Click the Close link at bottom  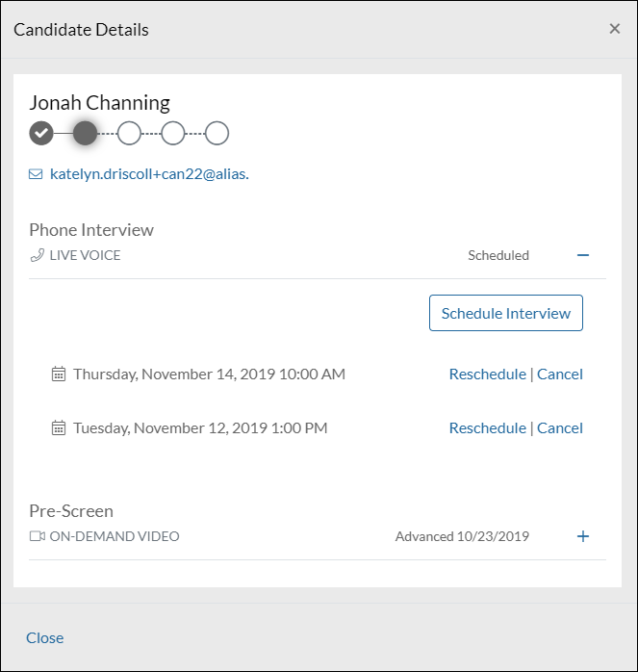coord(44,637)
